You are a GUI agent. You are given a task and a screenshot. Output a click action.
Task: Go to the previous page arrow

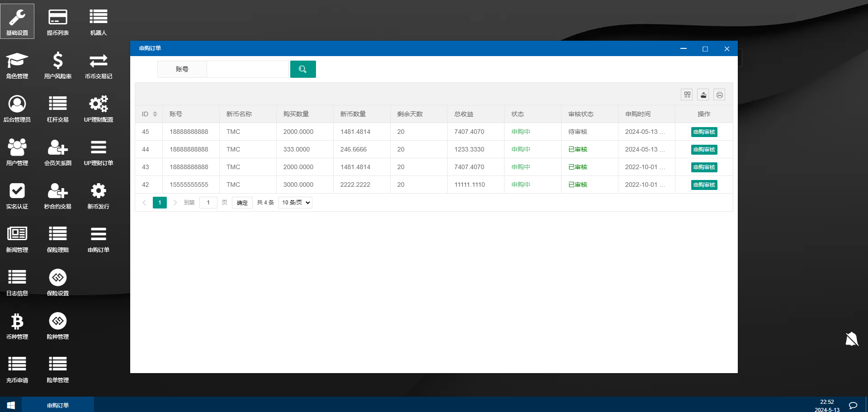tap(144, 203)
